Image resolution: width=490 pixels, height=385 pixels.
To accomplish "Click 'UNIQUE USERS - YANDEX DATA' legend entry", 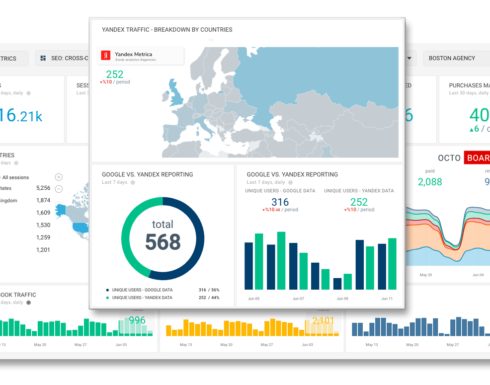I will click(142, 298).
